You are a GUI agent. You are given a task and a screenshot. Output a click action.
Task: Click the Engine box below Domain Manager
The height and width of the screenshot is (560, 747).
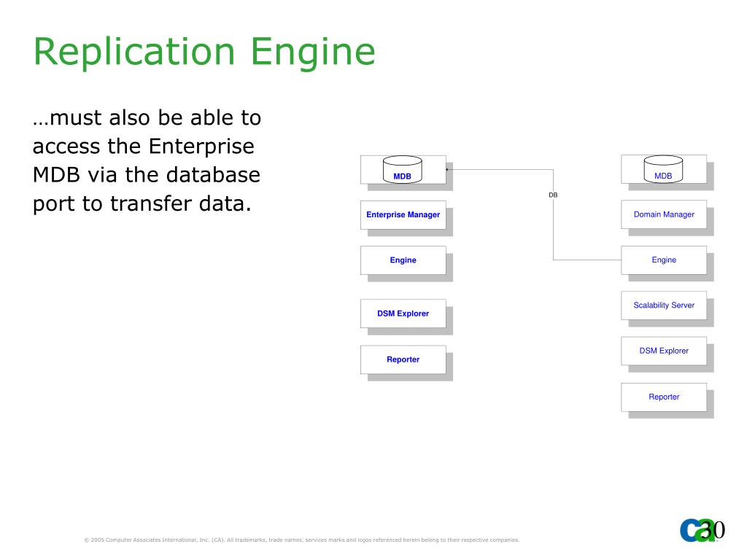coord(664,260)
